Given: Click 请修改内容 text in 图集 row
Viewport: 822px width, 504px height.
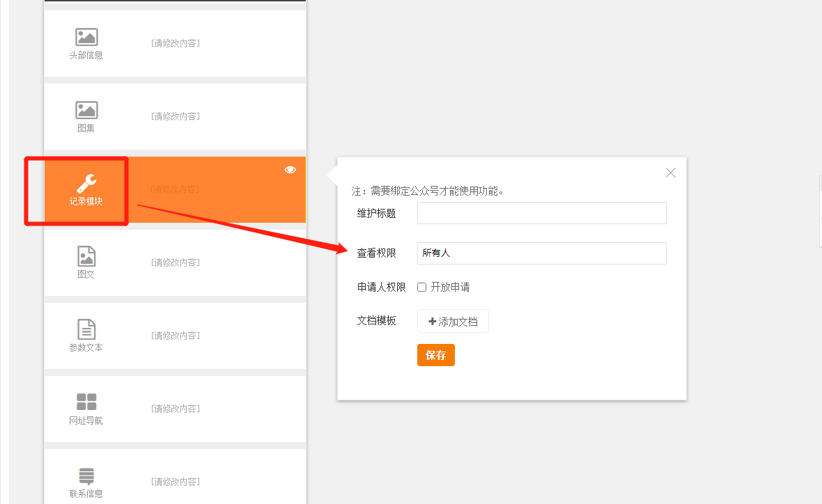Looking at the screenshot, I should pos(176,116).
